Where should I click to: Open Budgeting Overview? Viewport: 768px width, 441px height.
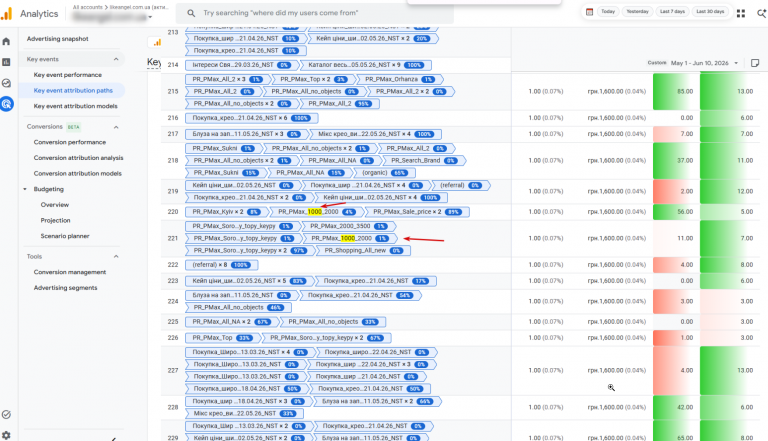(55, 205)
